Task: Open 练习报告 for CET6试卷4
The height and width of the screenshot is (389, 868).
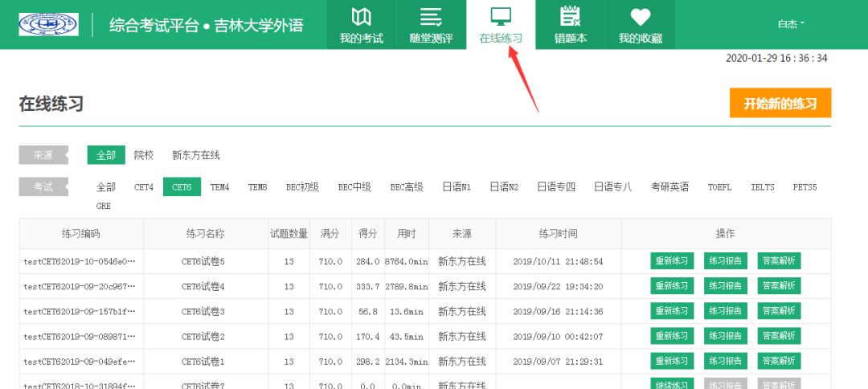Action: point(726,286)
